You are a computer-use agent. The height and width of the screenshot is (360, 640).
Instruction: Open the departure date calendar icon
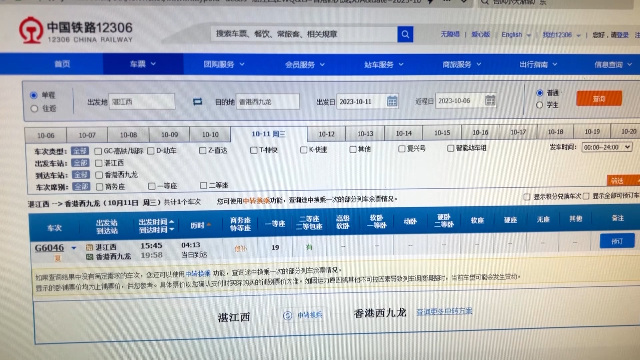[x=392, y=101]
